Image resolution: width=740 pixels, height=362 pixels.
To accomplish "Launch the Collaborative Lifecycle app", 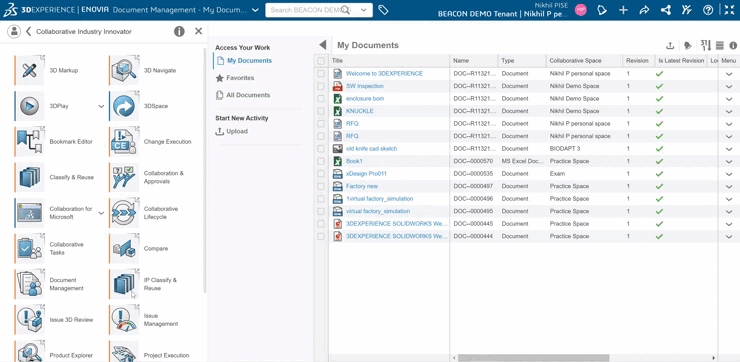I will coord(124,213).
